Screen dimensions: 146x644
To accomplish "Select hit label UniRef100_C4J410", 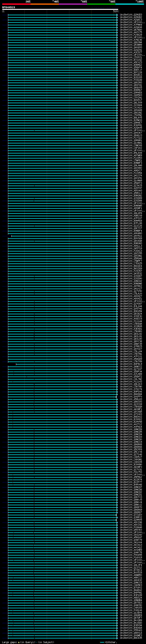I will (131, 108).
